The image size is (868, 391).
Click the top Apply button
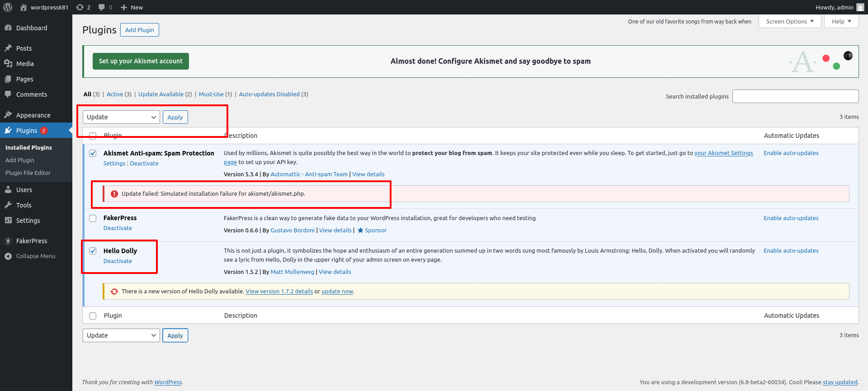pyautogui.click(x=175, y=117)
